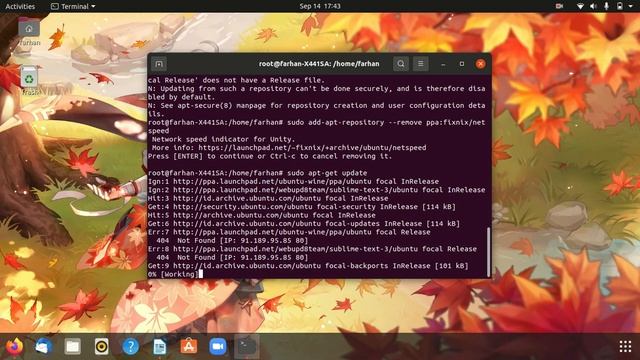Click the terminal vertical scrollbar
The width and height of the screenshot is (640, 360).
click(488, 252)
